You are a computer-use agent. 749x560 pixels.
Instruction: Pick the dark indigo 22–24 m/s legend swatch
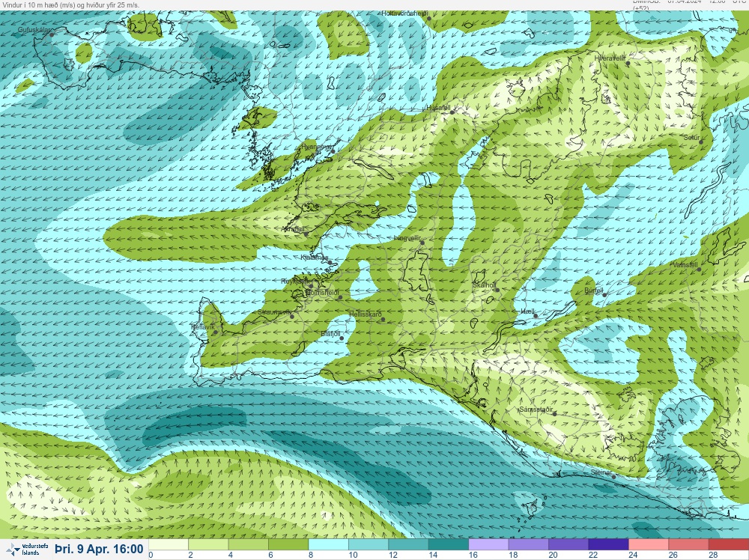[x=608, y=545]
